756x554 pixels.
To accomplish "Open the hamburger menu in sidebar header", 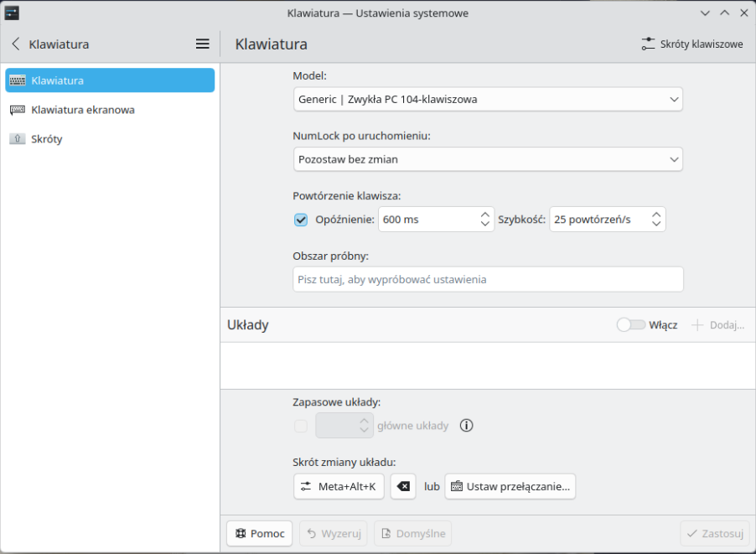I will (202, 44).
